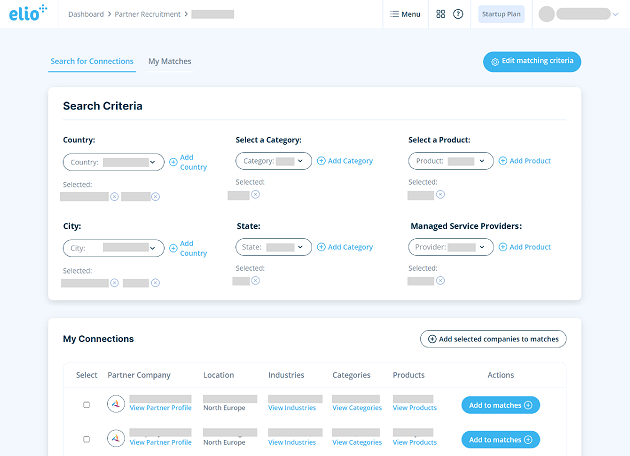
Task: Open the Provider dropdown
Action: coord(451,247)
